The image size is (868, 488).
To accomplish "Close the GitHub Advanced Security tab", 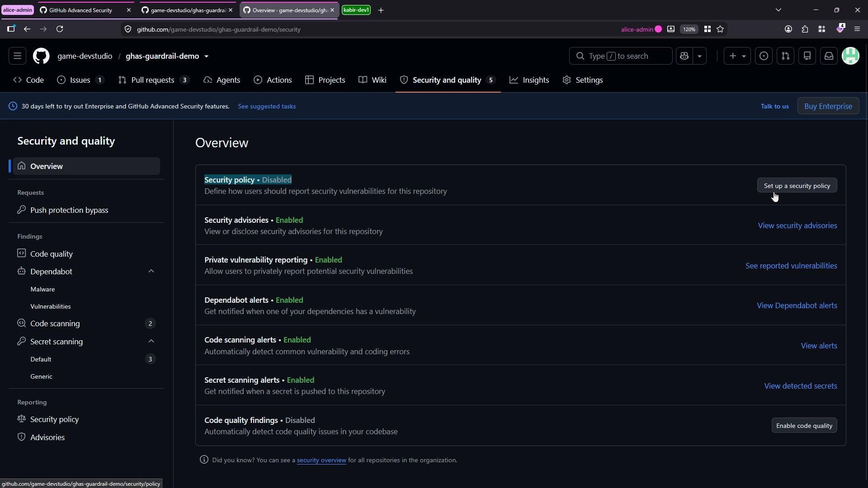I will 129,10.
